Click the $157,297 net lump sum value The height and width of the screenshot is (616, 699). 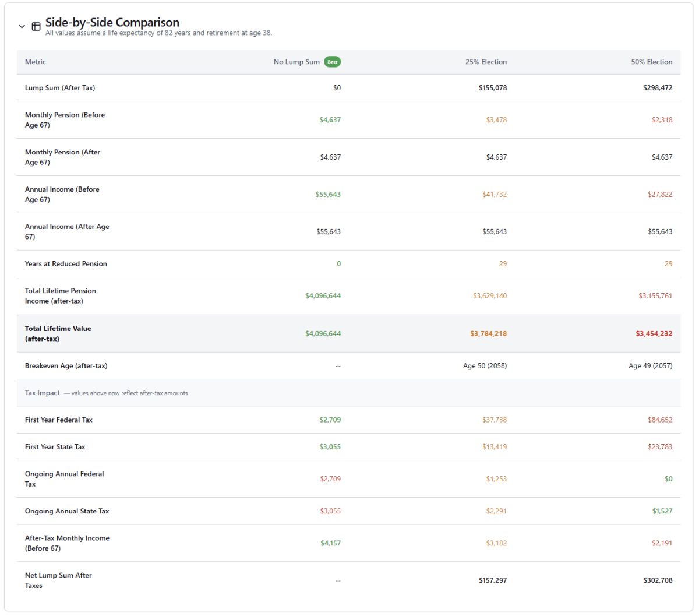493,580
